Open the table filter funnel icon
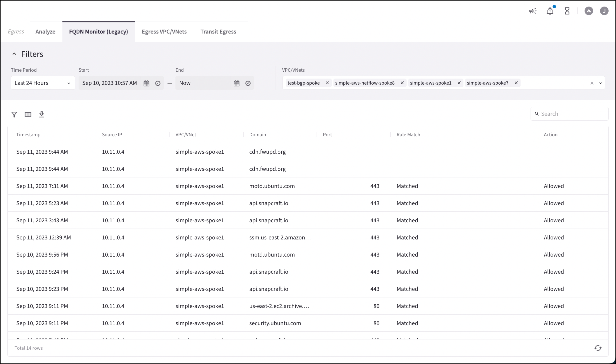The width and height of the screenshot is (616, 364). pyautogui.click(x=14, y=115)
